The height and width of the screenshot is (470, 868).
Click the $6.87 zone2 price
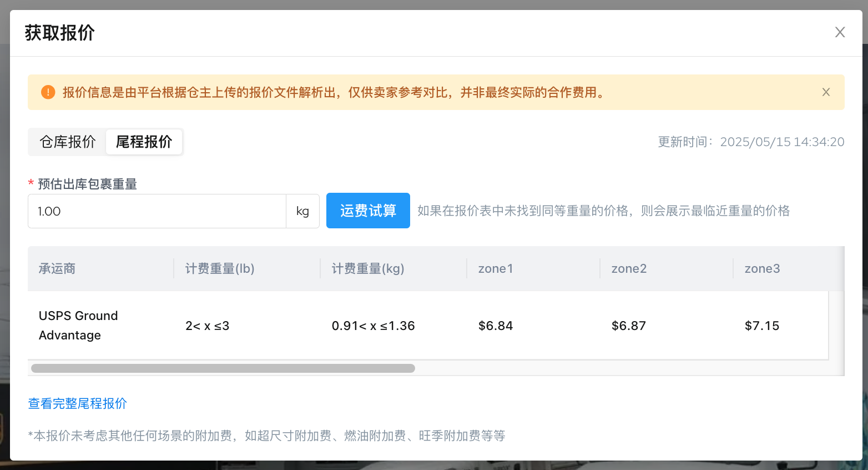point(629,326)
